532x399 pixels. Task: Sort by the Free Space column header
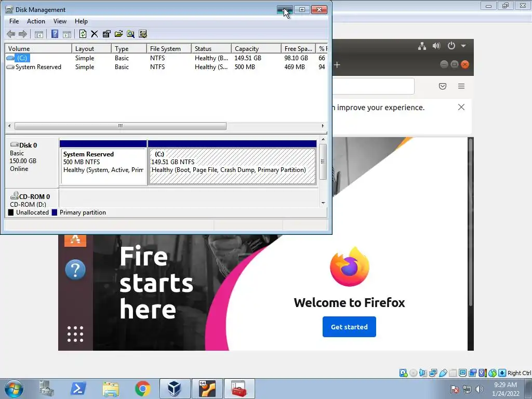point(298,48)
